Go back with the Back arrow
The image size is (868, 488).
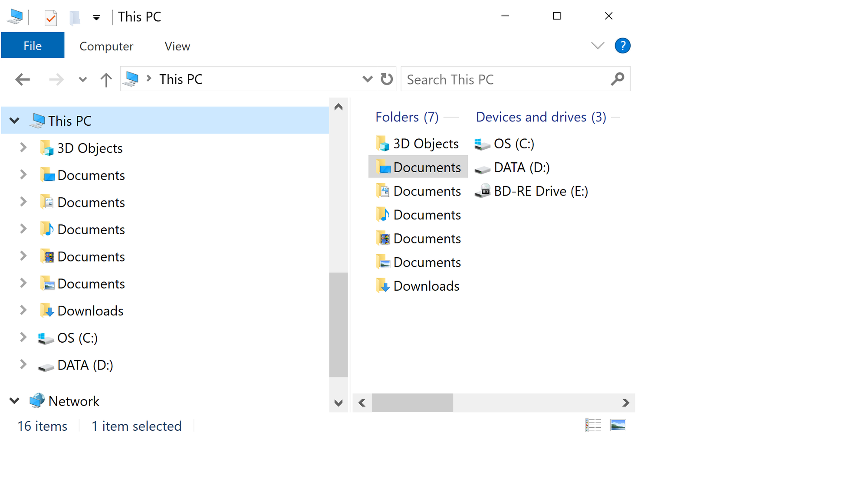[23, 79]
